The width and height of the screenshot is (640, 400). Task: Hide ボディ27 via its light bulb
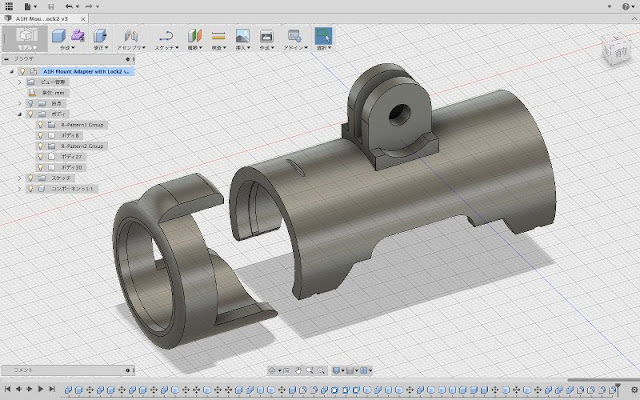point(40,156)
